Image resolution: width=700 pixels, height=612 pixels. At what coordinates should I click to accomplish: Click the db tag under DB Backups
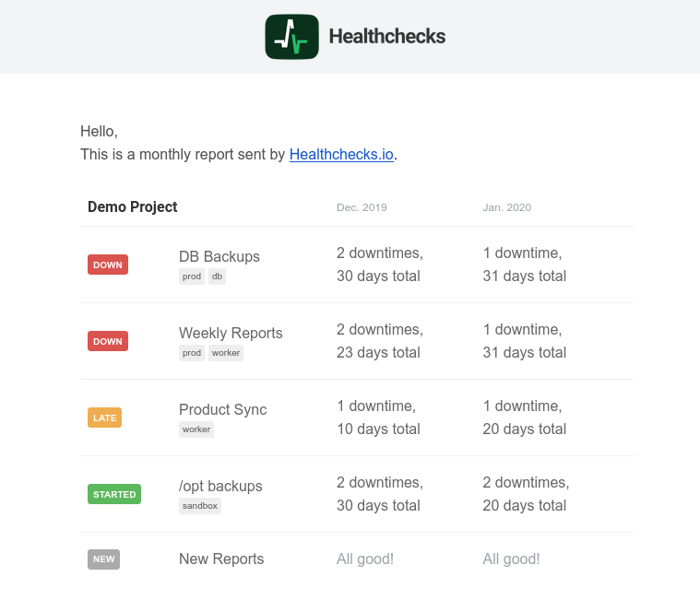click(217, 277)
